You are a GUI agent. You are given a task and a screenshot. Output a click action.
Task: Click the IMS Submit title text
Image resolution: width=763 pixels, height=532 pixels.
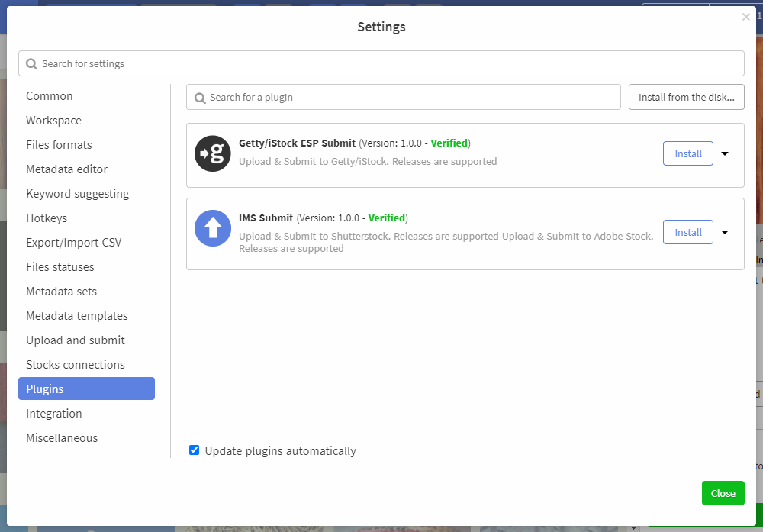pos(266,218)
